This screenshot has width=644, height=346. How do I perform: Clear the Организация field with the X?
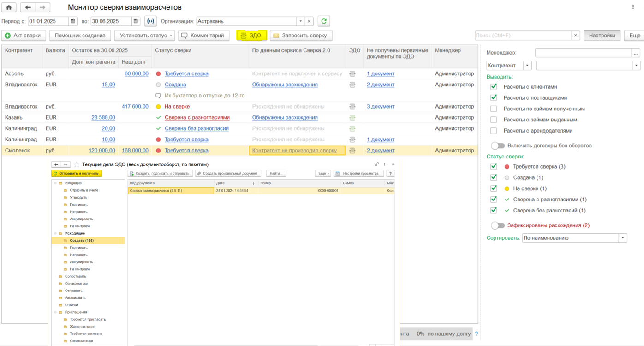(x=309, y=21)
